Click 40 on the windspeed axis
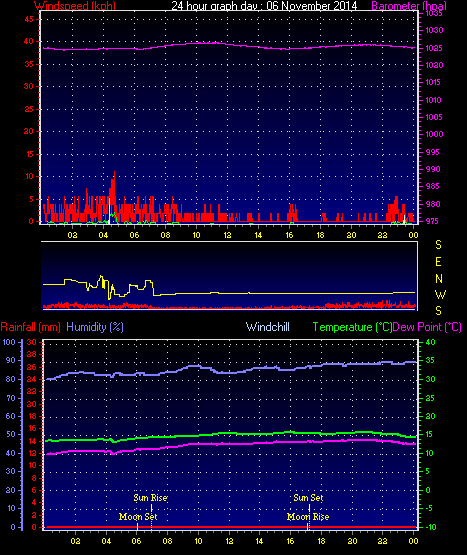The height and width of the screenshot is (555, 467). click(x=29, y=41)
